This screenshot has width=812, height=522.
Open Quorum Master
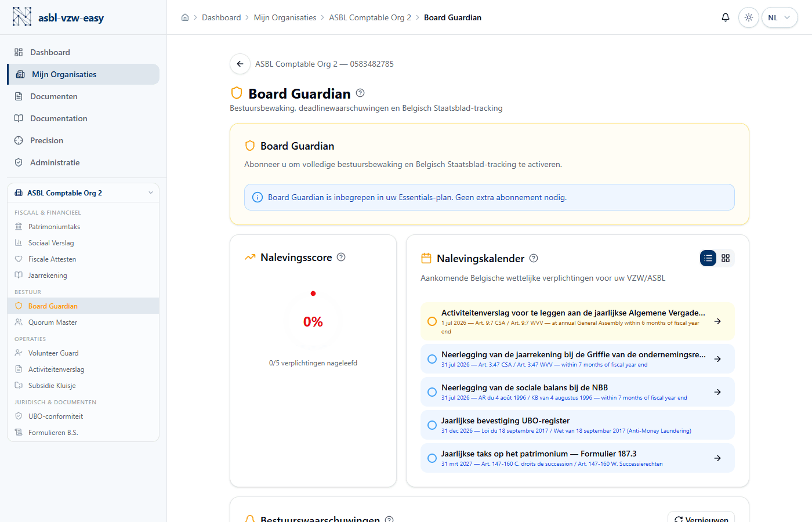click(x=83, y=322)
